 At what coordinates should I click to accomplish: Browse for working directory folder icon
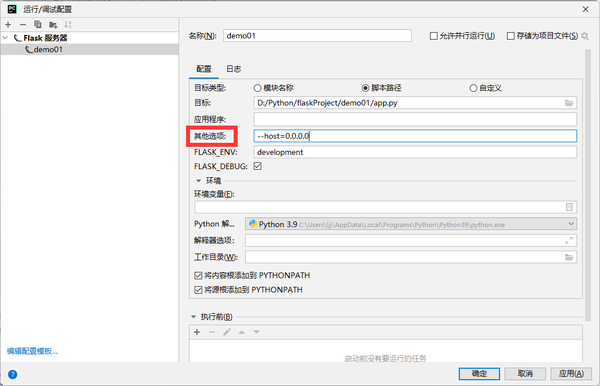(569, 257)
